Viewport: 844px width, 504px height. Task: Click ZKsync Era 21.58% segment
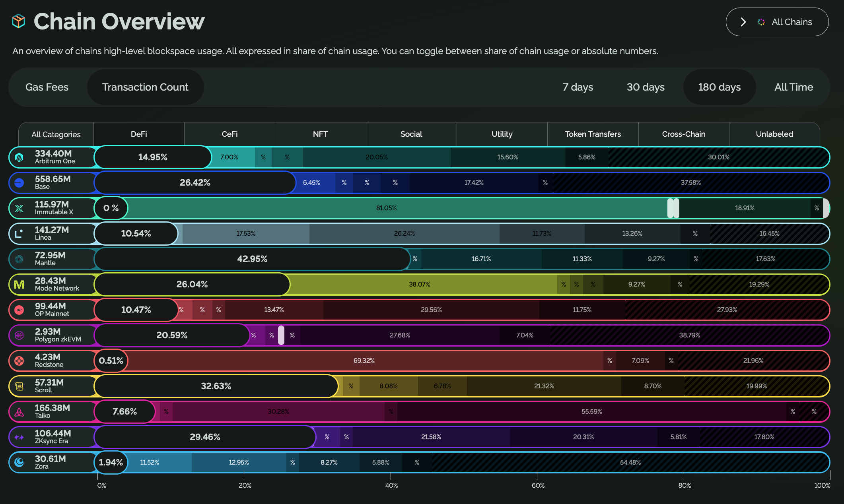(431, 437)
